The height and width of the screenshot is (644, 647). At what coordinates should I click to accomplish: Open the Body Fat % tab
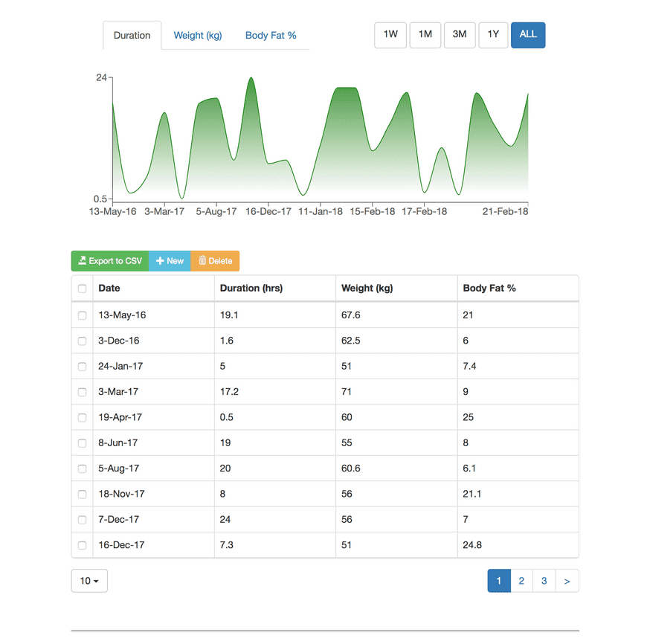point(271,36)
